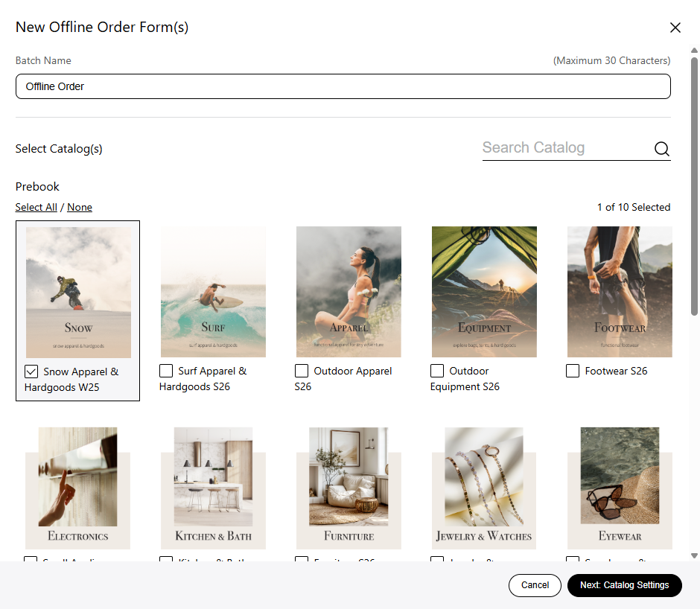Click the None deselect link
This screenshot has width=700, height=609.
point(80,207)
